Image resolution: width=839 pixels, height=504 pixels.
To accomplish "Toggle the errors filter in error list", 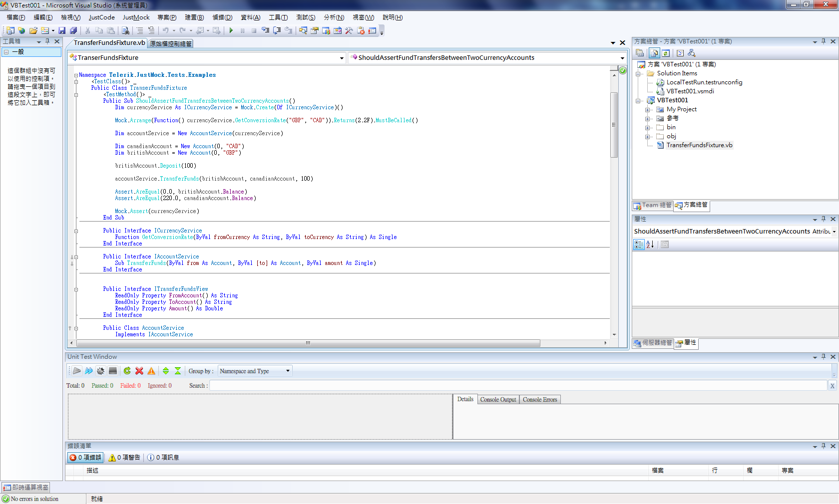I will [85, 458].
